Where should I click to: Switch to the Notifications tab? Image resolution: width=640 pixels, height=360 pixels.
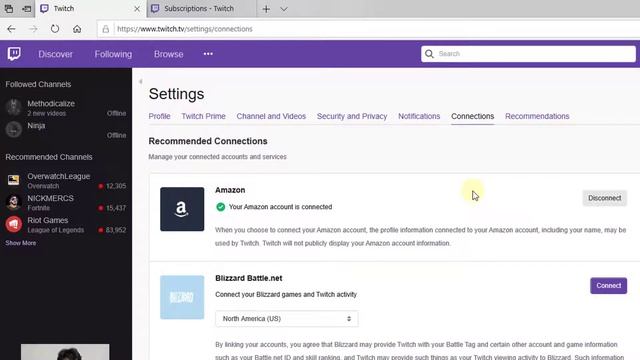419,116
